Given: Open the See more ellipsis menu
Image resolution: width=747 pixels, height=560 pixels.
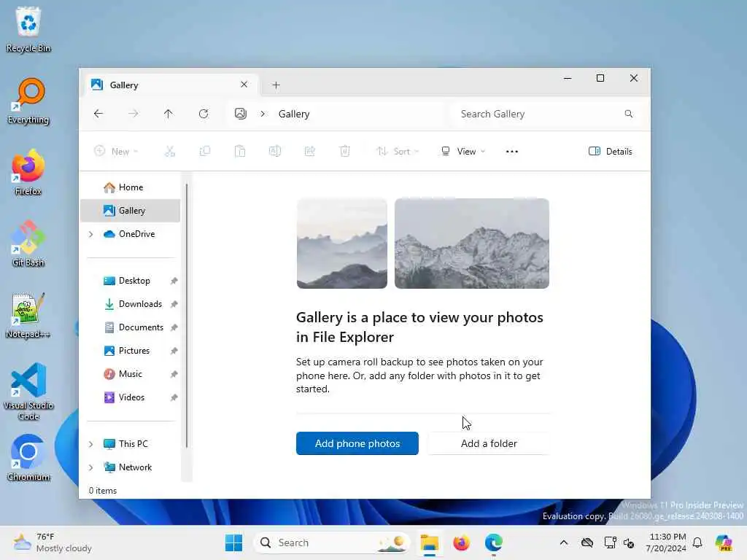Looking at the screenshot, I should 511,152.
